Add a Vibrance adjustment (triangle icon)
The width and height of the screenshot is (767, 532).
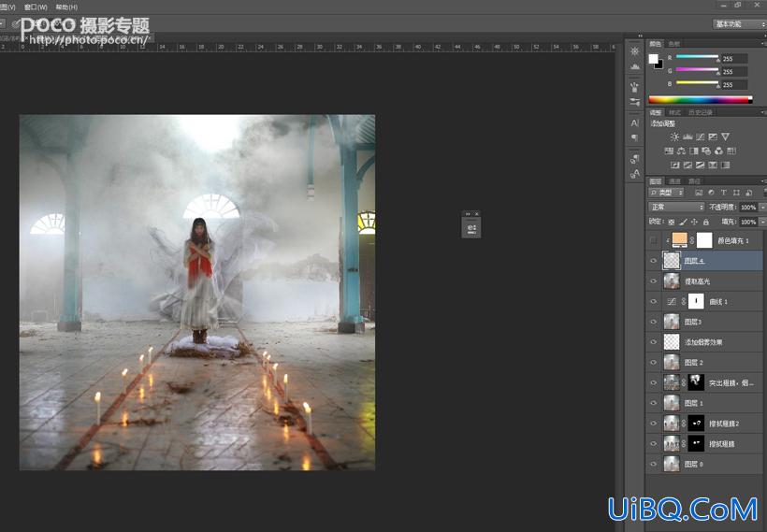(x=726, y=137)
